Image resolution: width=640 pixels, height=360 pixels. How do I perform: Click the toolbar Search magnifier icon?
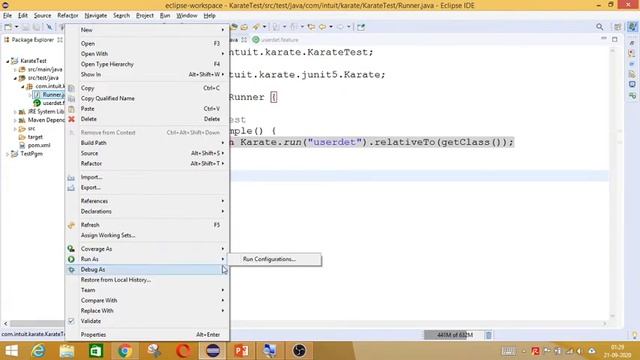[x=599, y=27]
